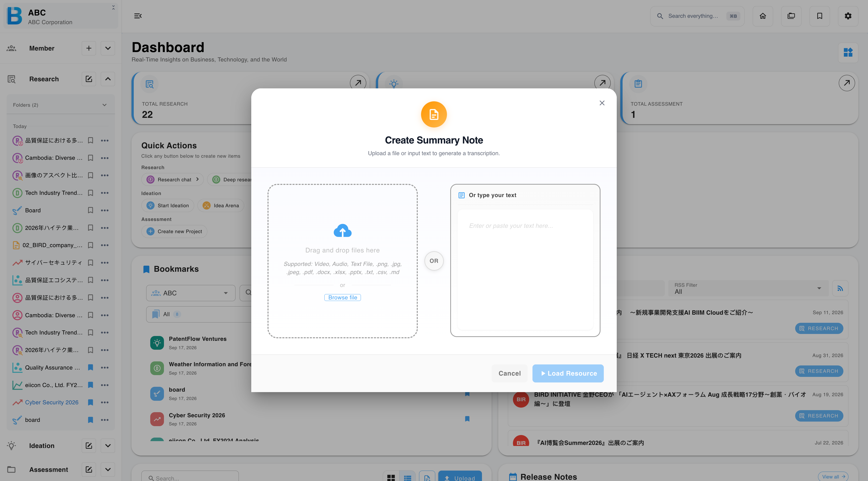Click the Total Research search document icon
The image size is (868, 481).
click(x=149, y=84)
